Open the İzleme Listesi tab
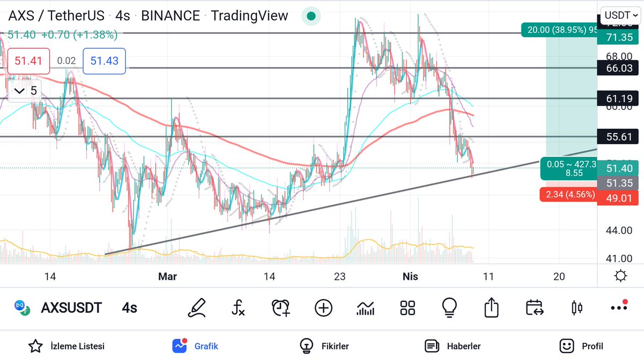644x362 pixels. tap(67, 346)
